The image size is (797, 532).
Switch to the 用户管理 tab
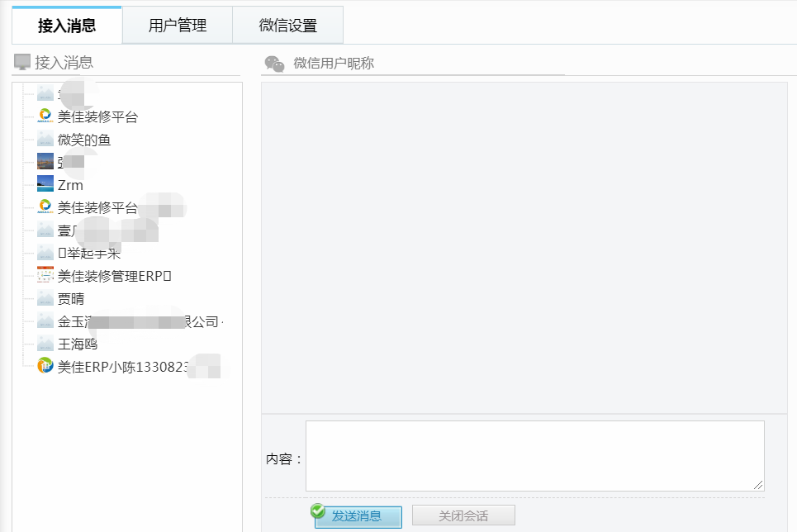(x=176, y=25)
